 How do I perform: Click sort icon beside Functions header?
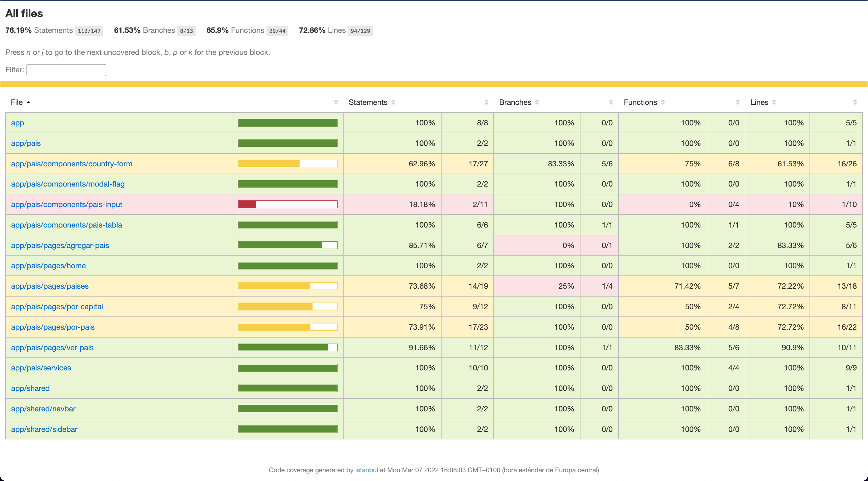(x=663, y=102)
